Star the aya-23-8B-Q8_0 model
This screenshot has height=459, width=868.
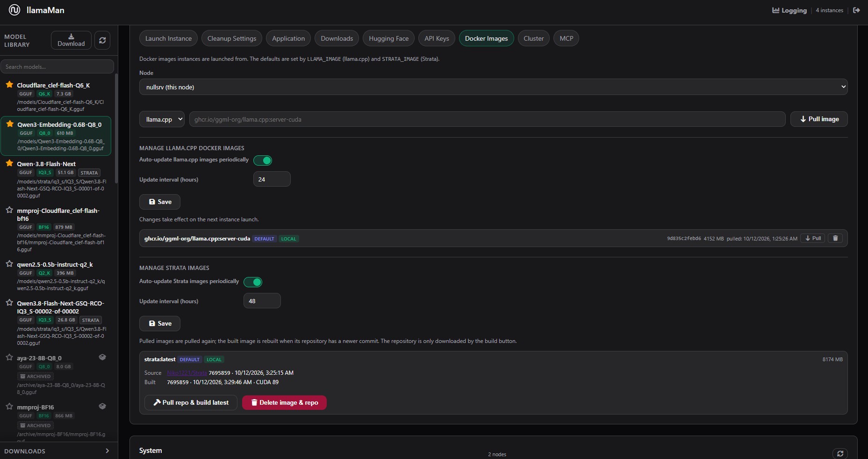coord(9,357)
